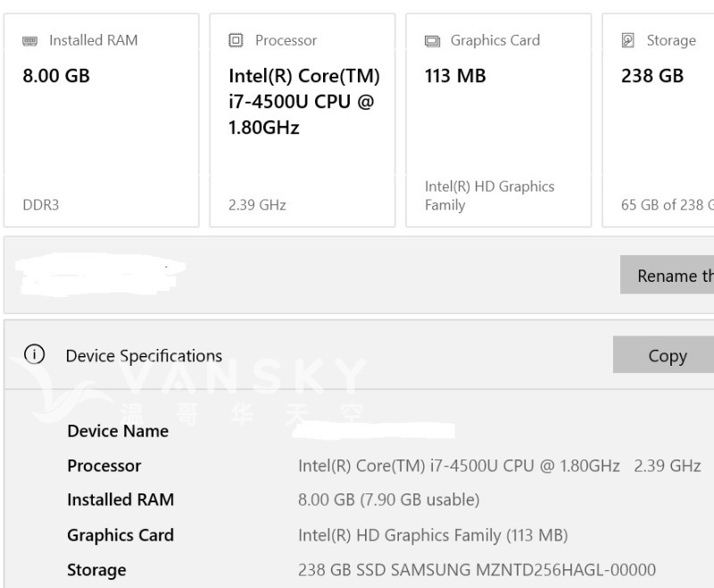Click the 65 GB of 238 GB usage text

point(667,204)
